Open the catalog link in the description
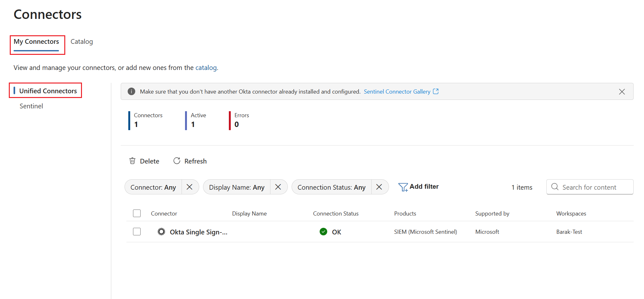Image resolution: width=644 pixels, height=299 pixels. click(x=206, y=67)
